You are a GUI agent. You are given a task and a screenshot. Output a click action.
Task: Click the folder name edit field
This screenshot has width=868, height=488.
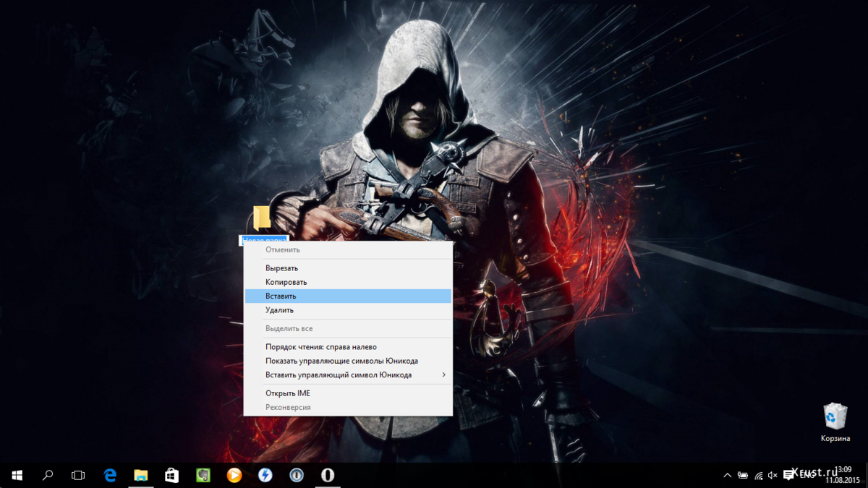pyautogui.click(x=263, y=239)
